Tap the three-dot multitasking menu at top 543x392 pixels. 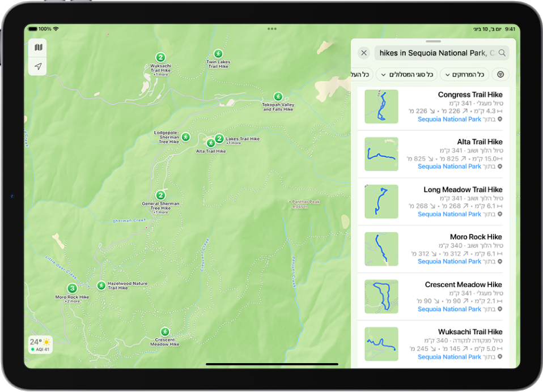pos(272,28)
